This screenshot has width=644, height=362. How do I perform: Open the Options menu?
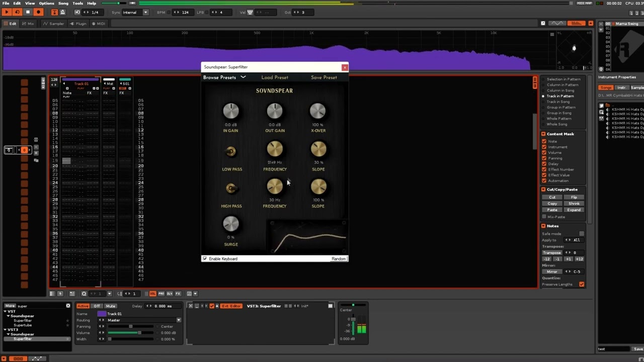pyautogui.click(x=46, y=3)
